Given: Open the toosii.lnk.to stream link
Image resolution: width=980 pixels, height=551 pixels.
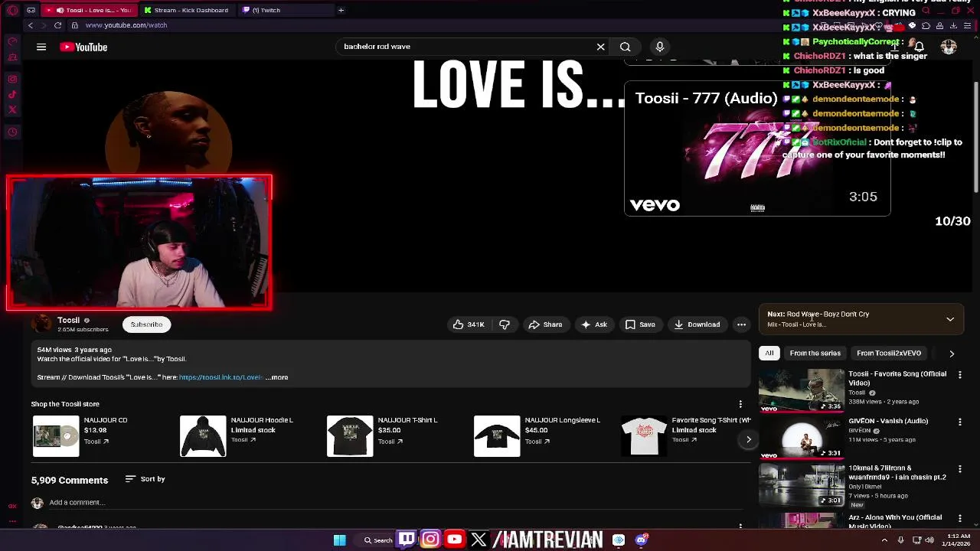Looking at the screenshot, I should pos(220,377).
